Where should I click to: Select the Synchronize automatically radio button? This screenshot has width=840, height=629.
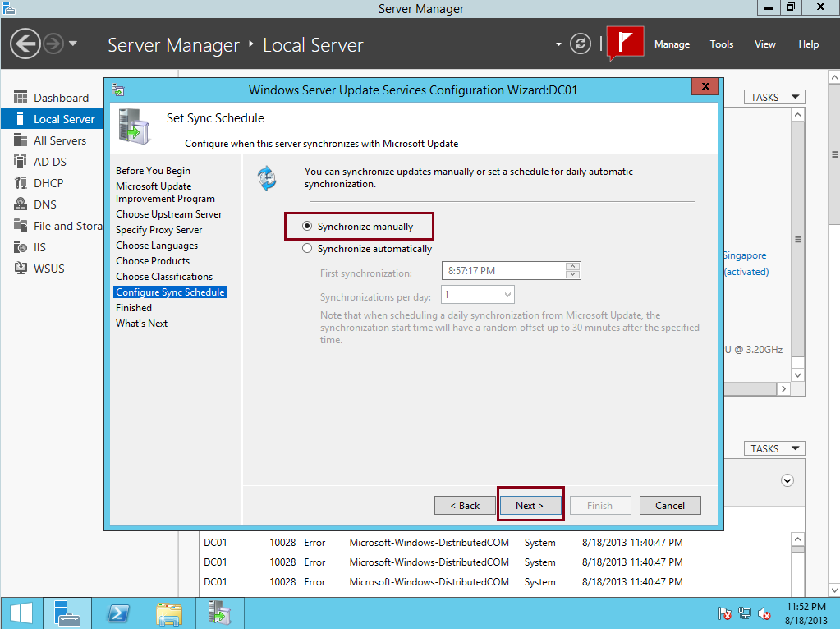click(307, 248)
